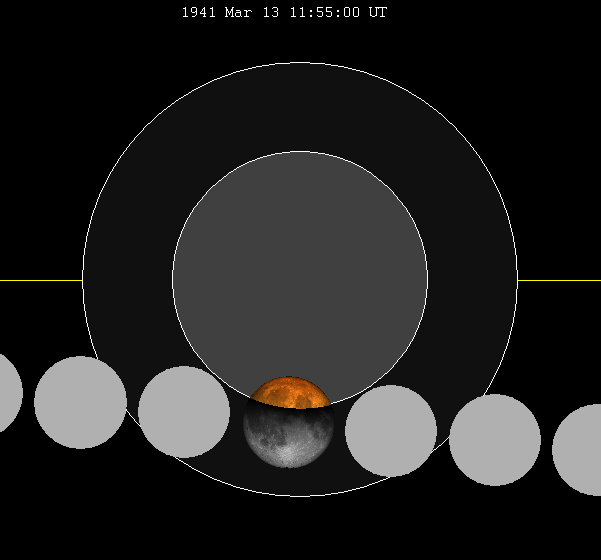This screenshot has height=560, width=601.
Task: Click the gray disc just right of eclipsed moon
Action: (x=391, y=431)
